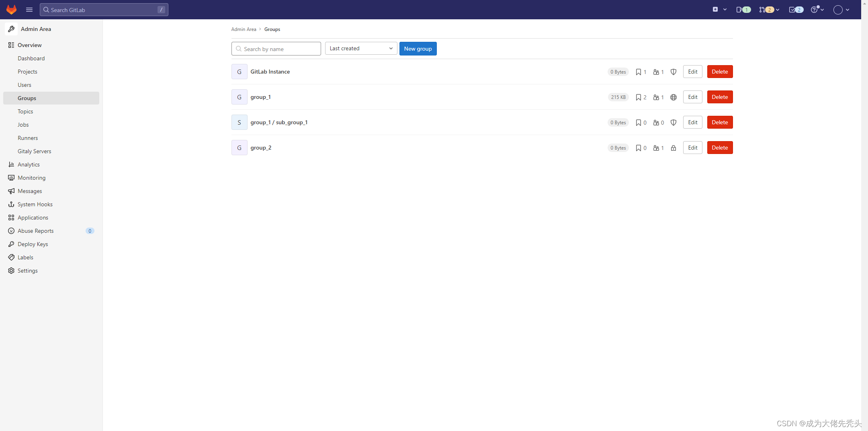
Task: Open the issues counter icon in header
Action: (x=743, y=10)
